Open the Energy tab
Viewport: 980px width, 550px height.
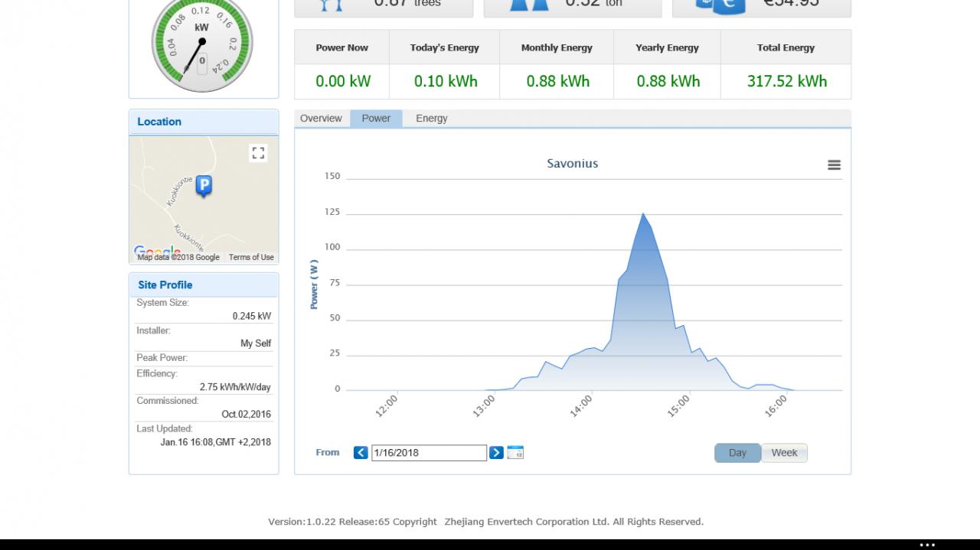(x=432, y=119)
